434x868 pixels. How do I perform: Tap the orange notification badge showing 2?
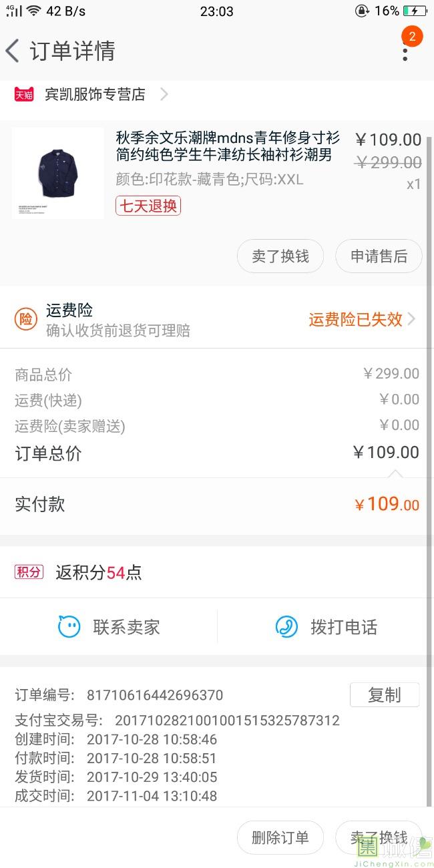pyautogui.click(x=412, y=37)
